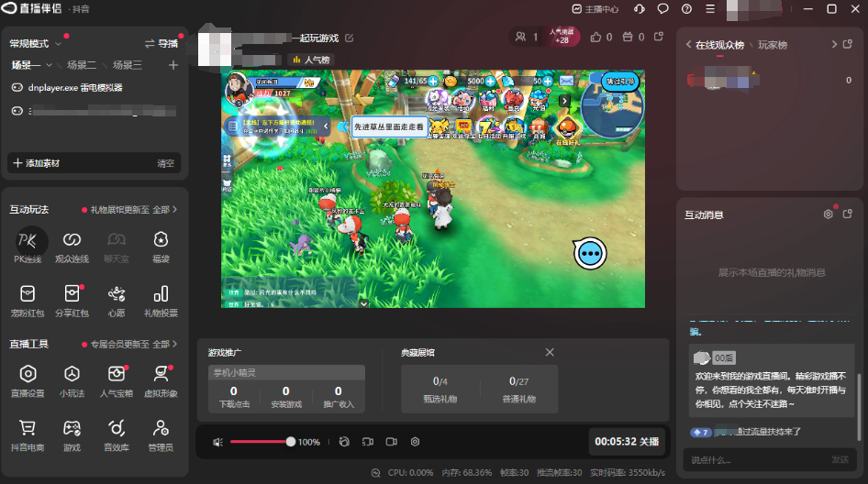Open 管理员 administrator tool
Image resolution: width=868 pixels, height=484 pixels.
(x=161, y=435)
